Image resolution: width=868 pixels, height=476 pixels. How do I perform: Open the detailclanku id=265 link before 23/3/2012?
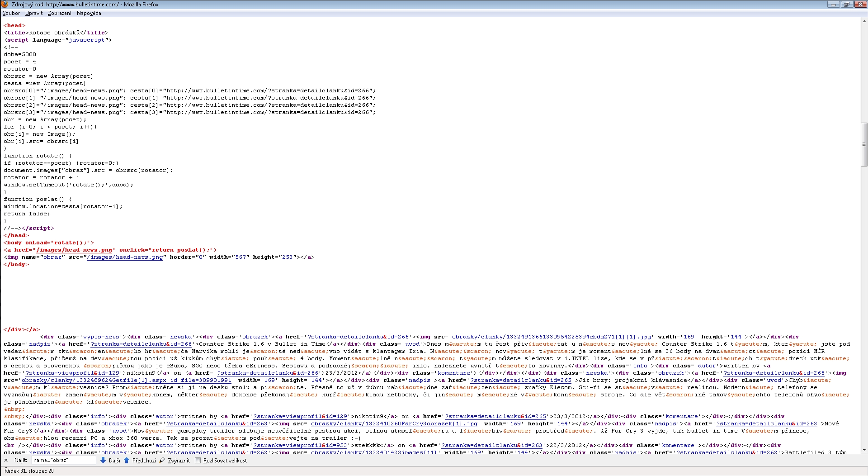[495, 416]
